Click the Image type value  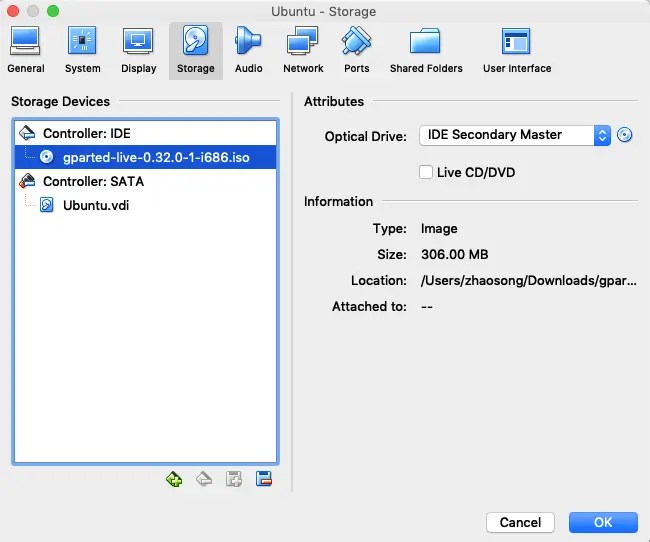click(439, 228)
